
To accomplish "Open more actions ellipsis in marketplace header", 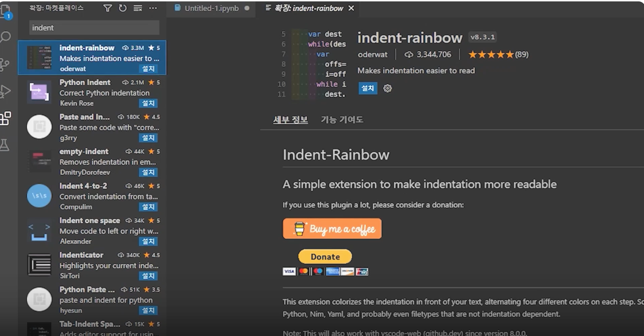I will pos(153,8).
